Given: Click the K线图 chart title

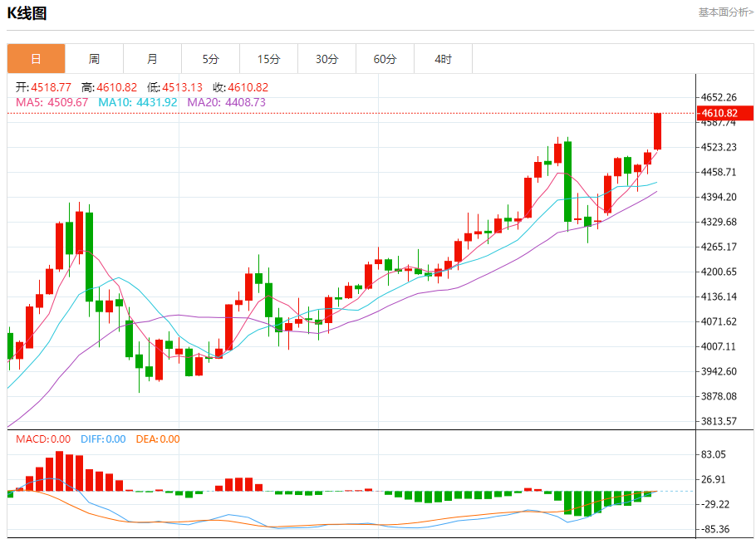Looking at the screenshot, I should pos(27,13).
